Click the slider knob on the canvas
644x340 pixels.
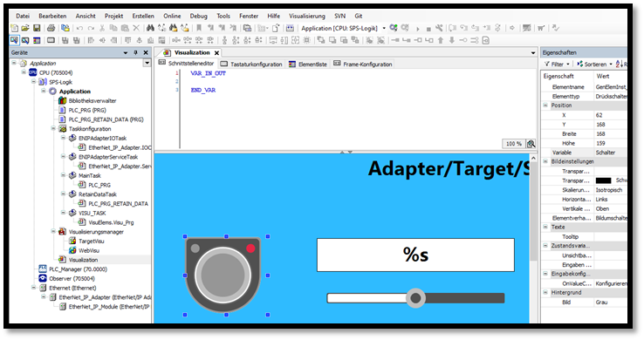point(415,298)
